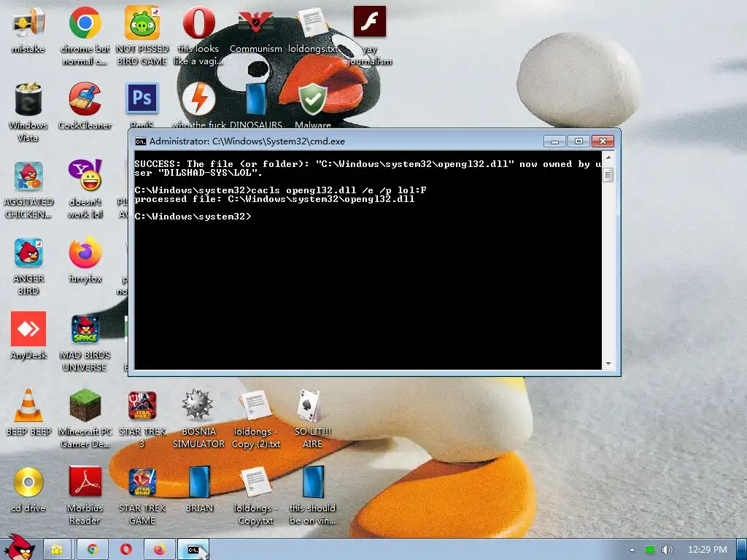
Task: Open the Photoshop Ps desktop icon
Action: (142, 98)
